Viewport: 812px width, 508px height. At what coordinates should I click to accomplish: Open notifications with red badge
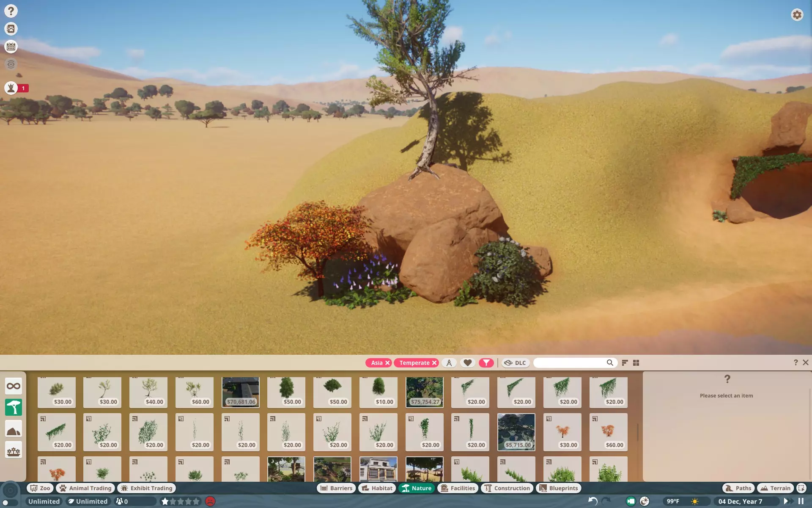tap(11, 88)
